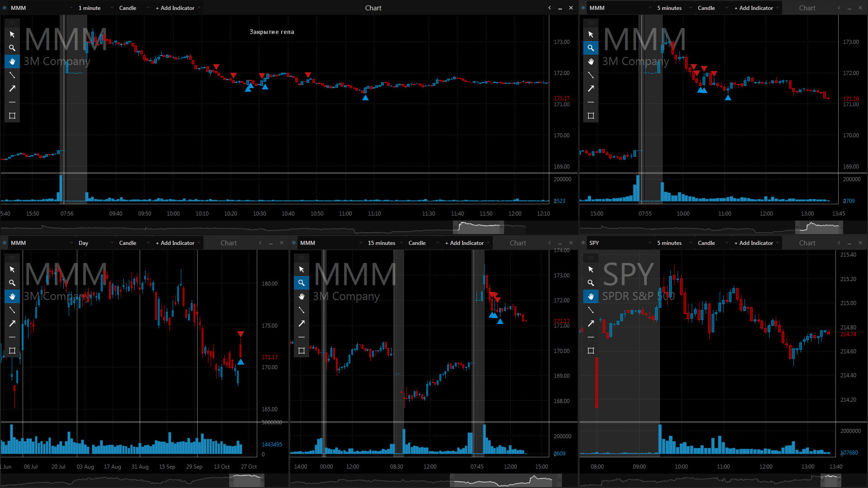Add Indicator in MMM 5 minutes chart
The image size is (868, 488).
coord(756,8)
